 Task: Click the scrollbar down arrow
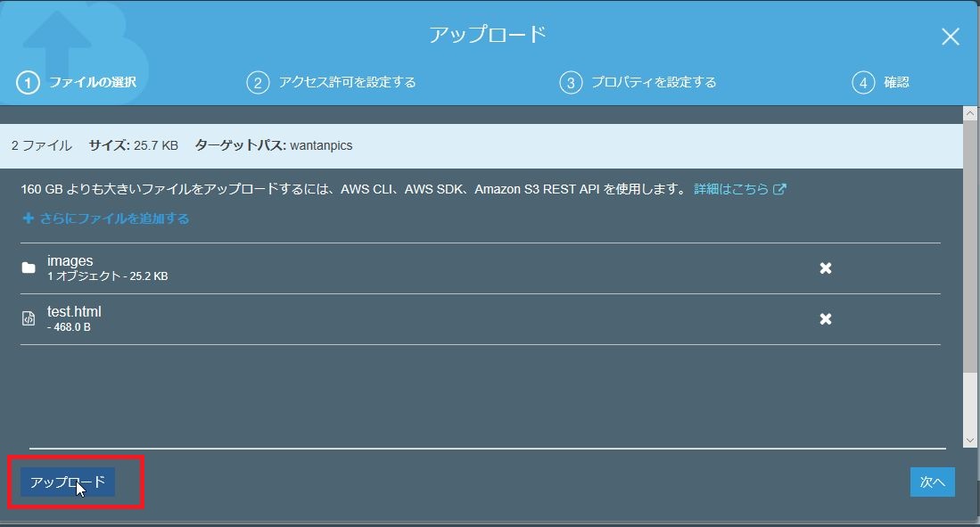(x=971, y=440)
